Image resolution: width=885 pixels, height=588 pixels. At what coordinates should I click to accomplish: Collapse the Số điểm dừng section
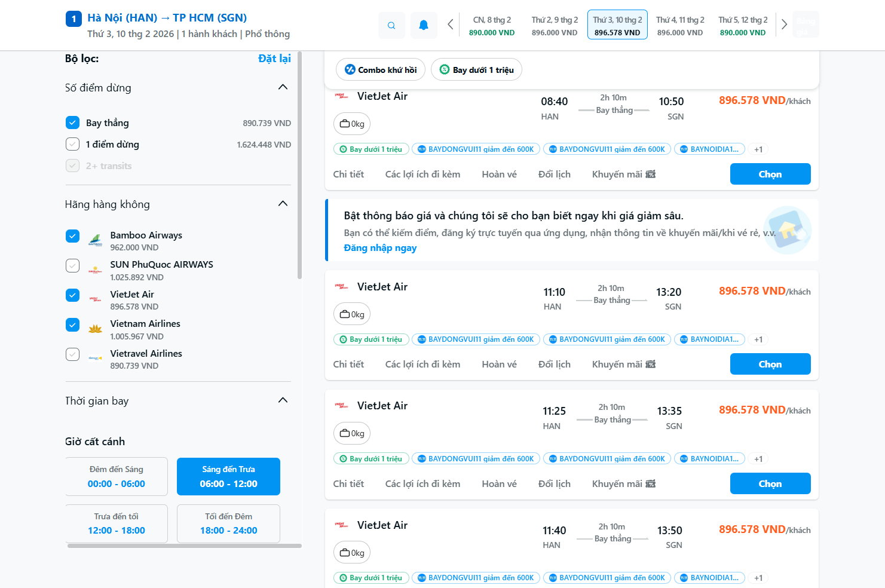click(283, 88)
